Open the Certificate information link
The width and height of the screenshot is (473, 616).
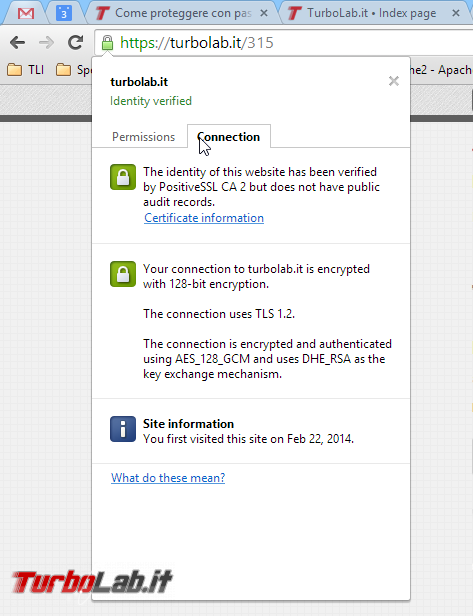(x=204, y=218)
